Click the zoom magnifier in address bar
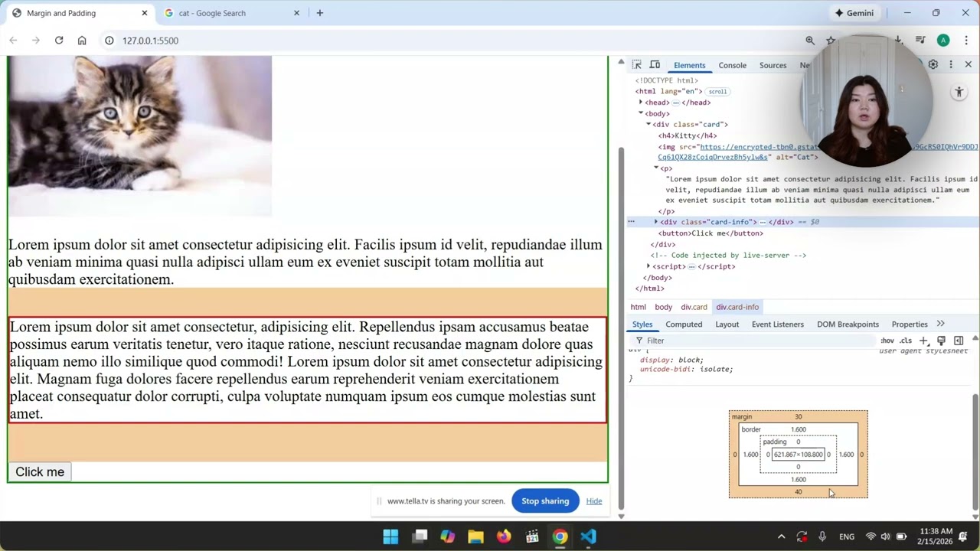980x551 pixels. click(x=810, y=41)
